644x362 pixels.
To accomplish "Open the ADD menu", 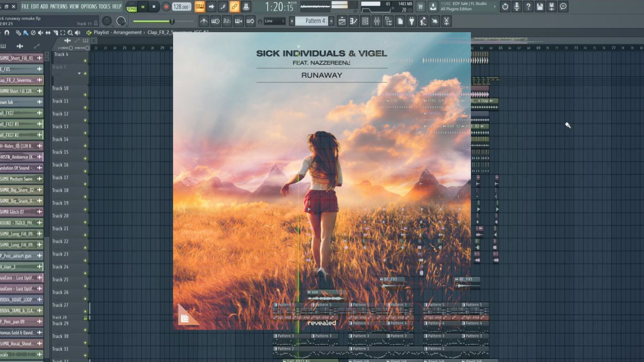I will coord(44,6).
